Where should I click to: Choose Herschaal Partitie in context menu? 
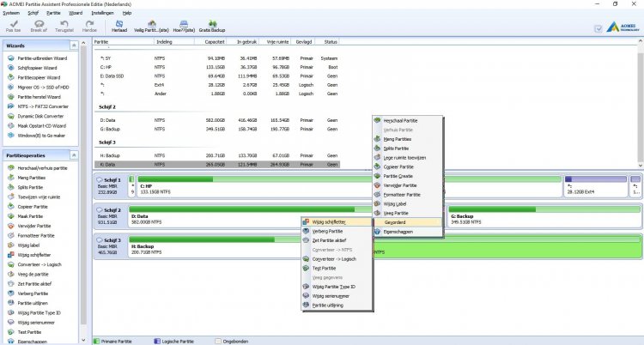point(408,121)
